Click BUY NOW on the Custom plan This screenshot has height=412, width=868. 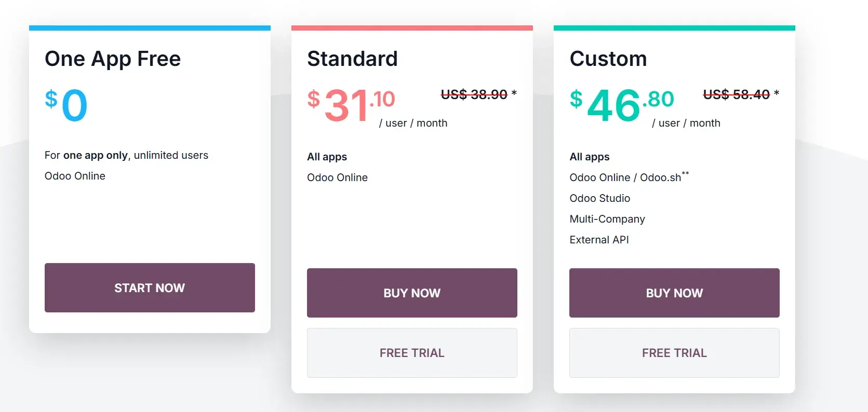pos(674,293)
